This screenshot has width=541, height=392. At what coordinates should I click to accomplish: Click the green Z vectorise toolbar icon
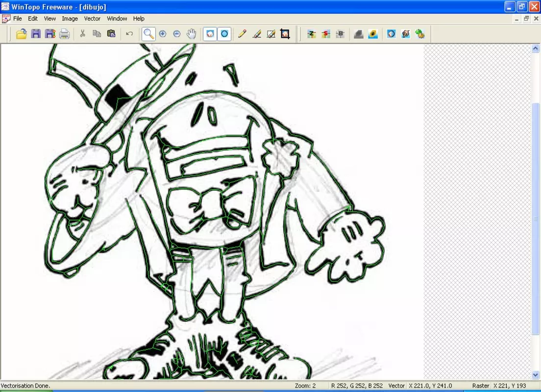312,34
